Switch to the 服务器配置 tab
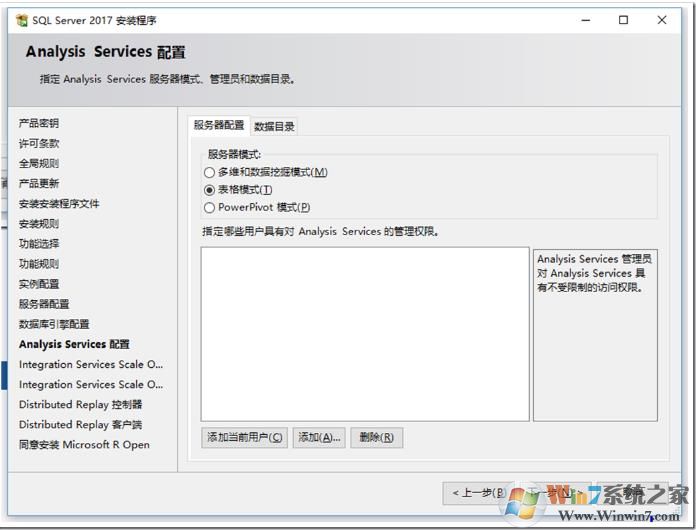 [x=219, y=125]
